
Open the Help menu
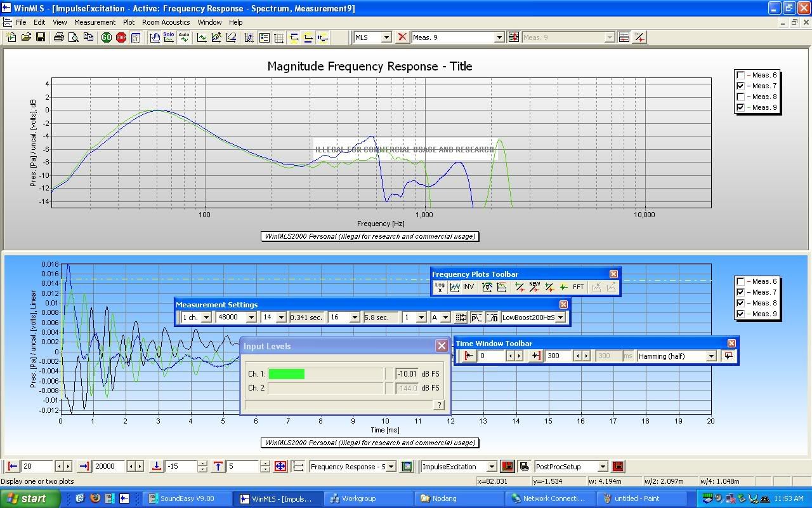point(235,22)
